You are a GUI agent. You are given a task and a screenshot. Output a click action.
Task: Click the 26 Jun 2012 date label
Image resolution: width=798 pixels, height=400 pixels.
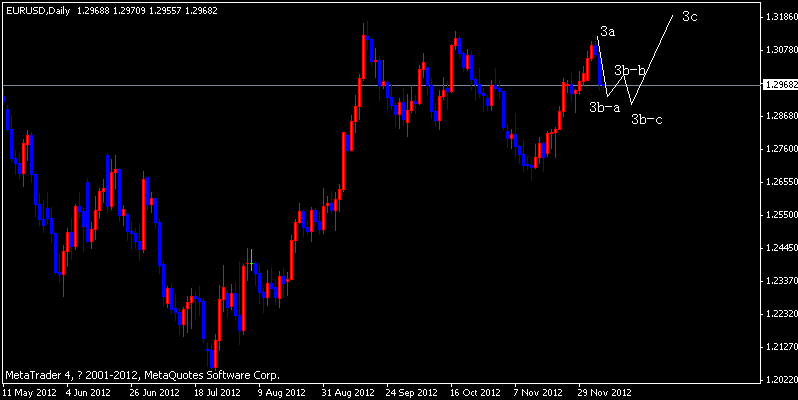coord(154,393)
